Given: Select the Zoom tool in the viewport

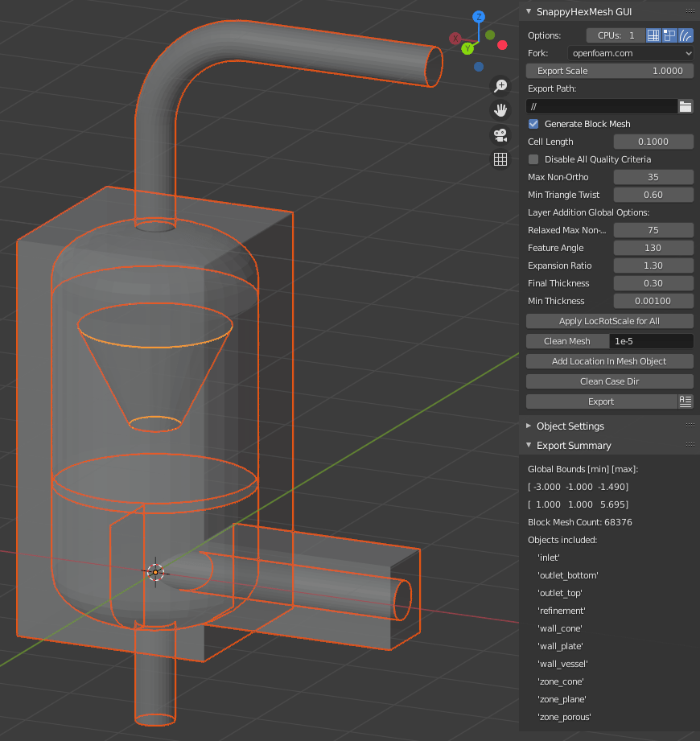Looking at the screenshot, I should coord(500,85).
